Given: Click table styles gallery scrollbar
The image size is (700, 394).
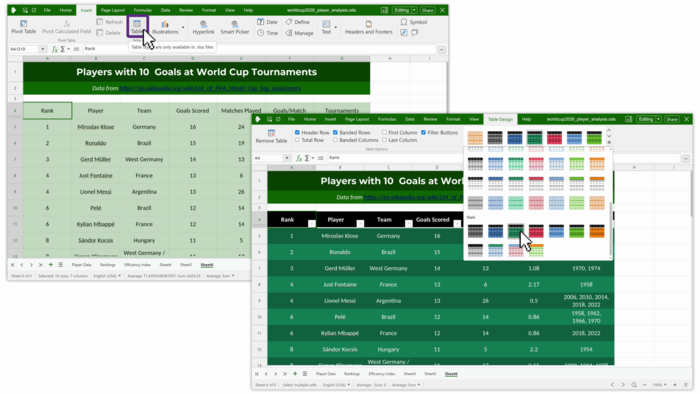Looking at the screenshot, I should 611,230.
